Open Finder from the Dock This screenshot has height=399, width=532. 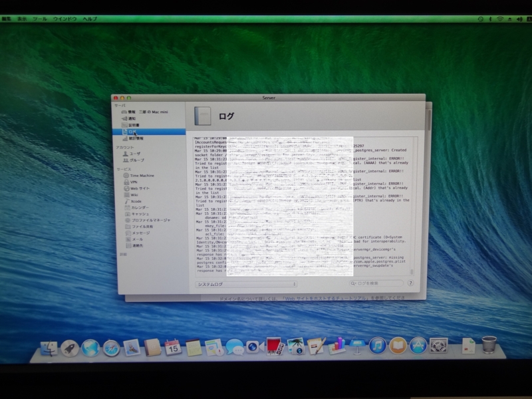coord(49,348)
